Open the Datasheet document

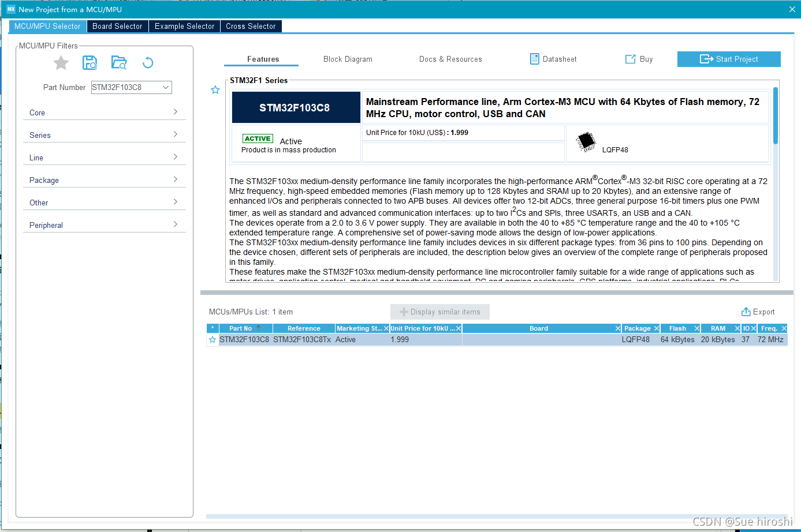[x=553, y=59]
